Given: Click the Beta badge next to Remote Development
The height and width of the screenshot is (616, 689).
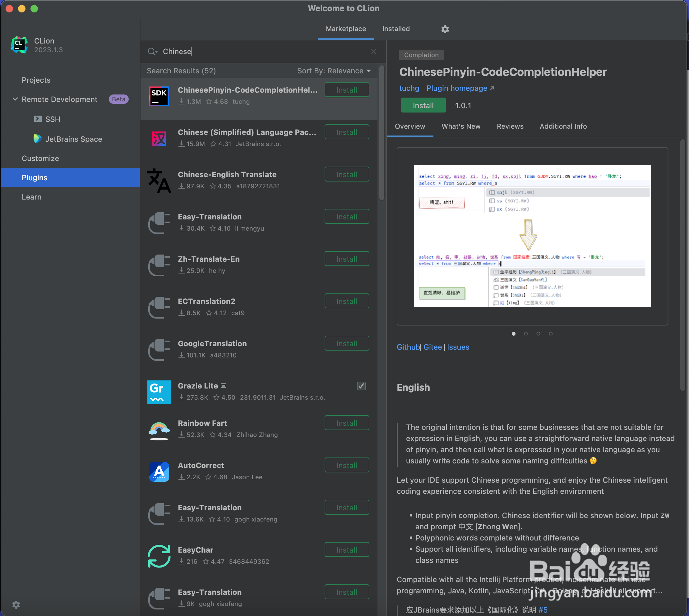Looking at the screenshot, I should coord(118,99).
